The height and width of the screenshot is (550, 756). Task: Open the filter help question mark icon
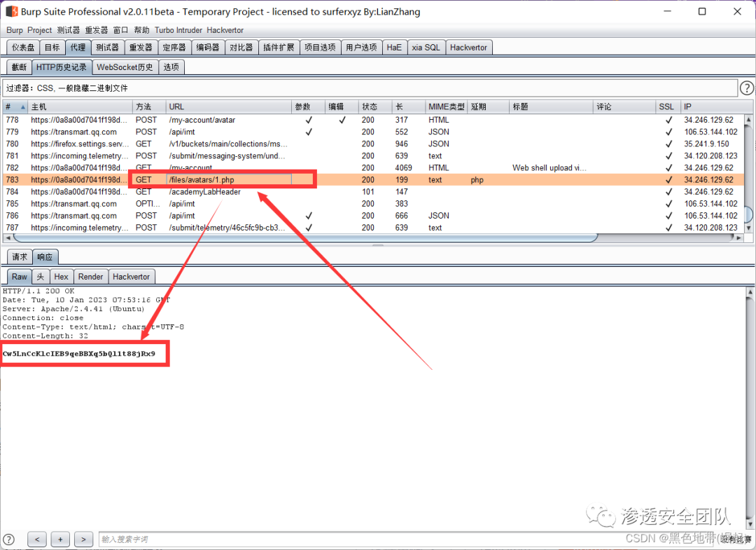pyautogui.click(x=746, y=88)
